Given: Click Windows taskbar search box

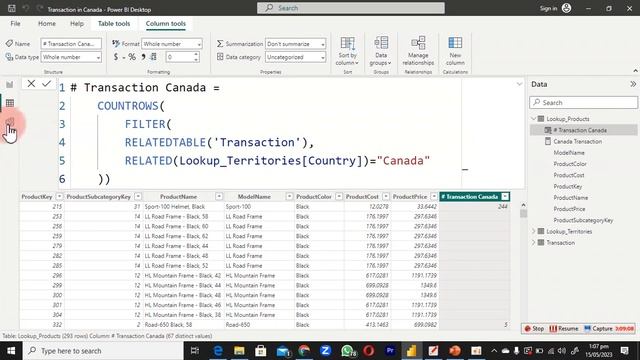Looking at the screenshot, I should pos(103,351).
